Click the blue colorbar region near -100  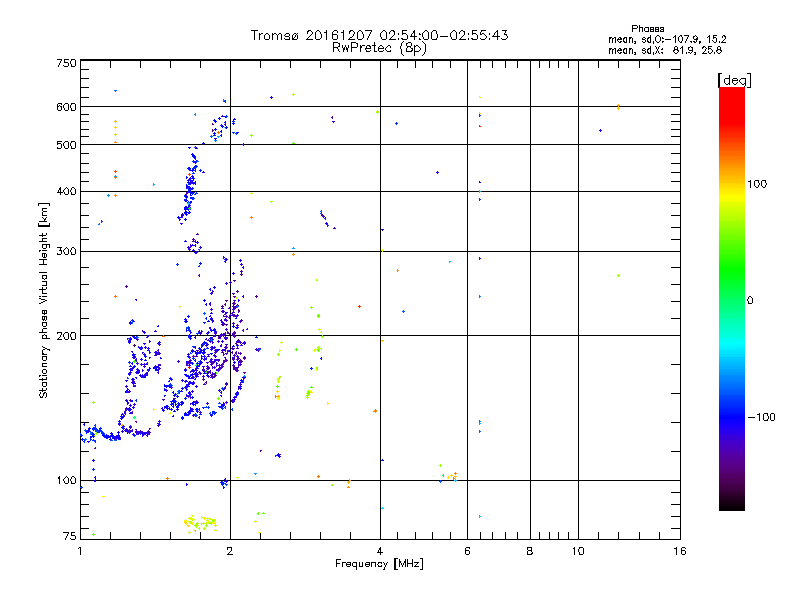732,417
